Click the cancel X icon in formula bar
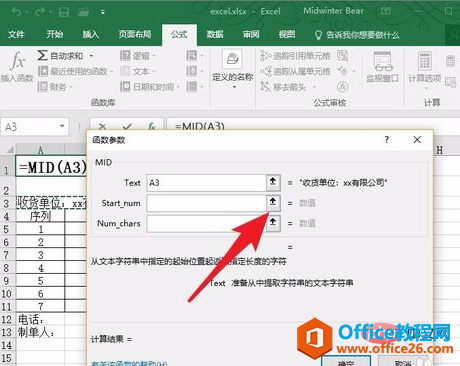 [x=102, y=127]
